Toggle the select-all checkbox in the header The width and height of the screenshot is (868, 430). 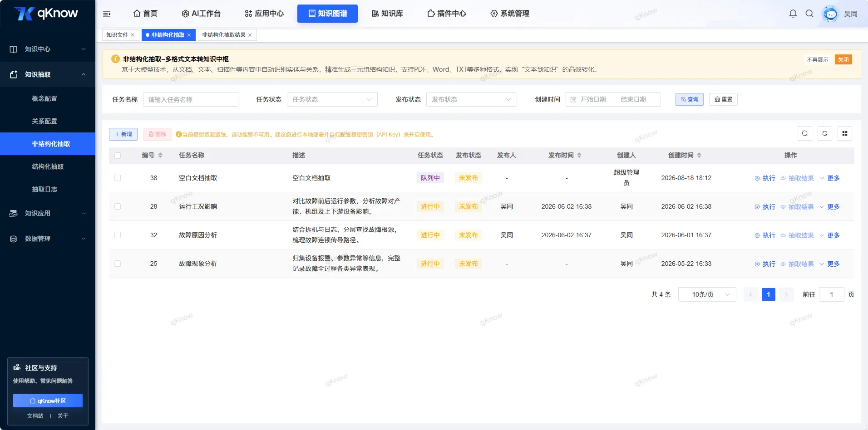[x=118, y=156]
